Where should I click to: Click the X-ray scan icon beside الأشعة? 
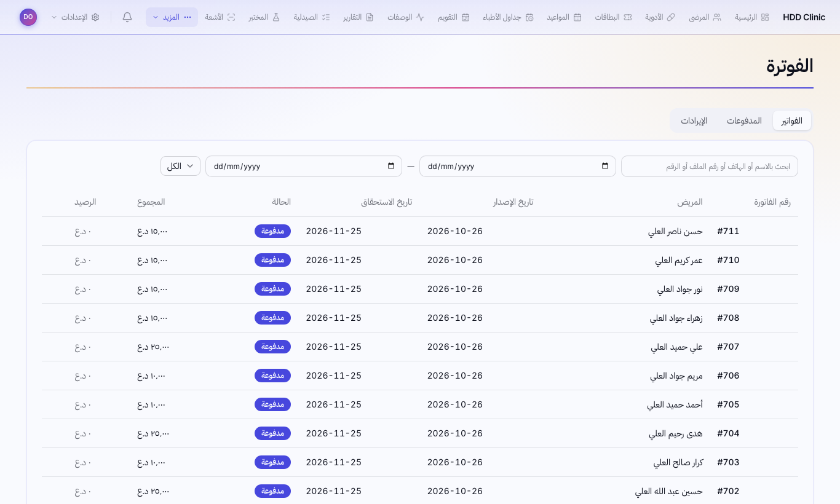click(231, 17)
